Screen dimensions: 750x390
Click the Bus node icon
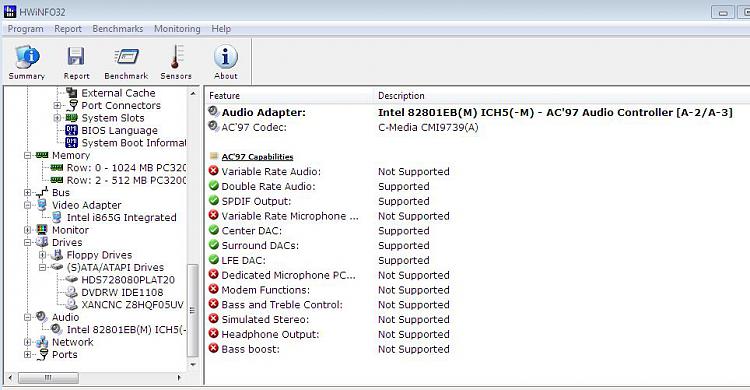[x=42, y=192]
